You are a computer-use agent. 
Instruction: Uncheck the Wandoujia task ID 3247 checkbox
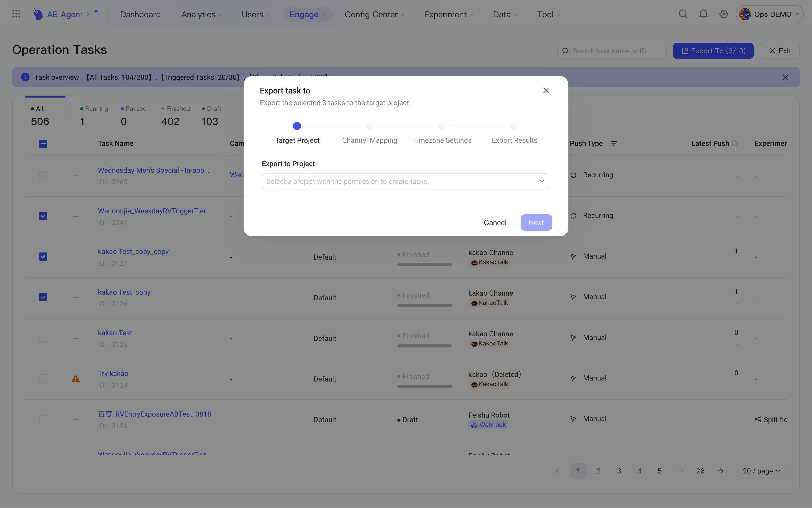click(x=43, y=216)
